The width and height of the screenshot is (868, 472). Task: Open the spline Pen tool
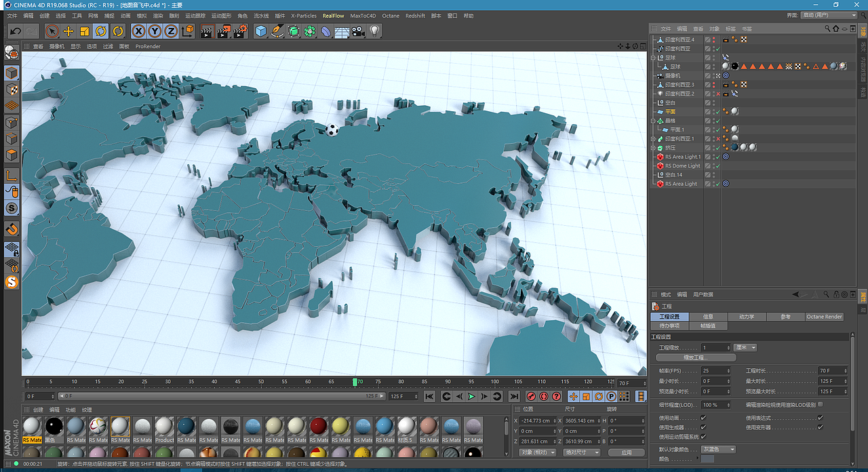point(277,31)
